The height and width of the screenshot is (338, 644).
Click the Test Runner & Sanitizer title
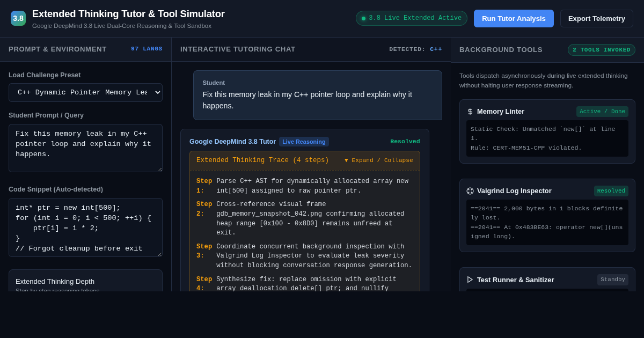coord(515,280)
